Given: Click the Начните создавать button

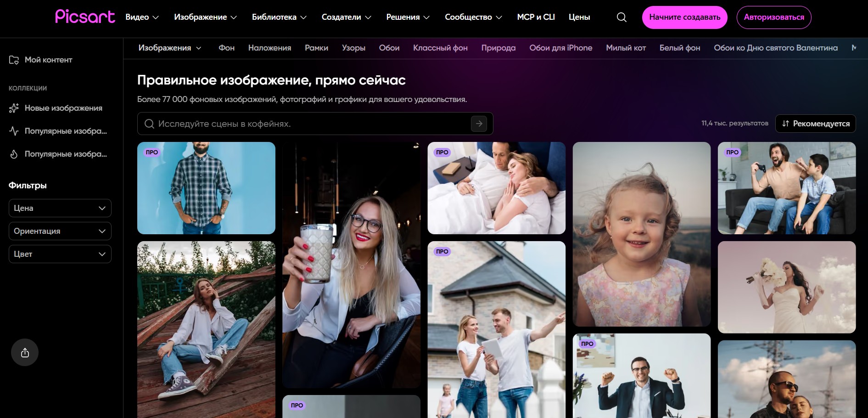Looking at the screenshot, I should tap(685, 17).
